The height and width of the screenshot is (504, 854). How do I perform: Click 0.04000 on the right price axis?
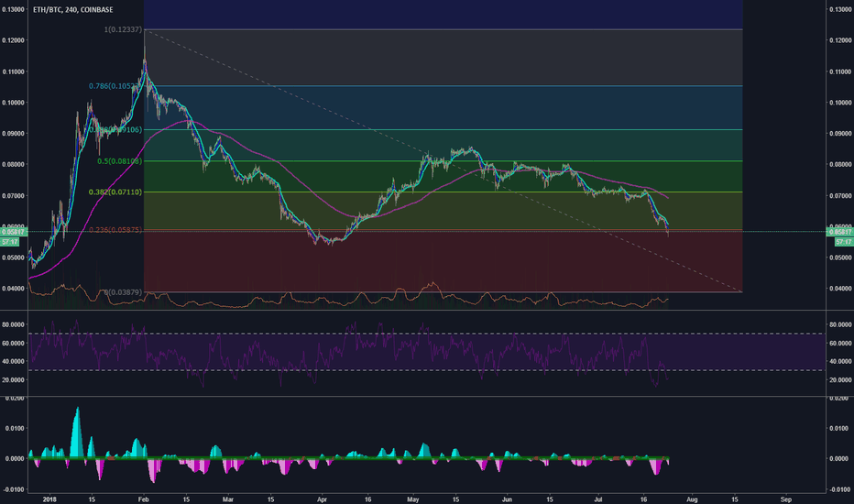(841, 289)
